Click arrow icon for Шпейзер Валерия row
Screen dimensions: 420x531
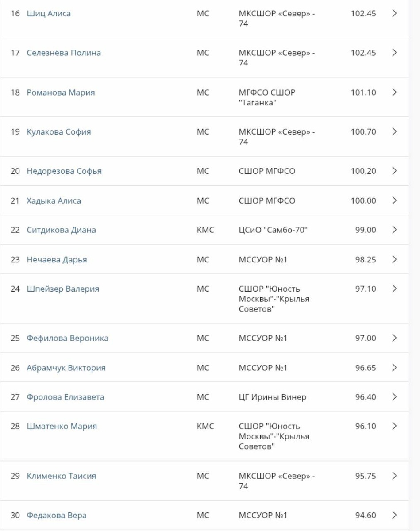[394, 289]
